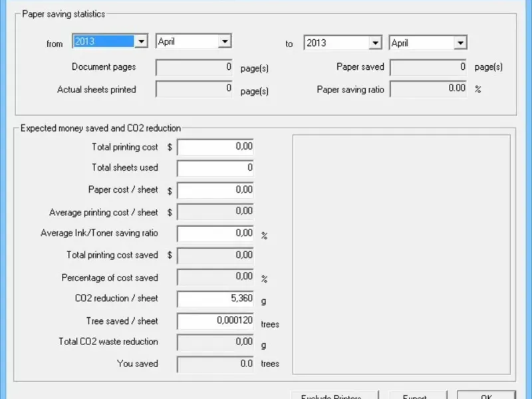Edit the Total sheets used field
532x399 pixels.
tap(215, 168)
